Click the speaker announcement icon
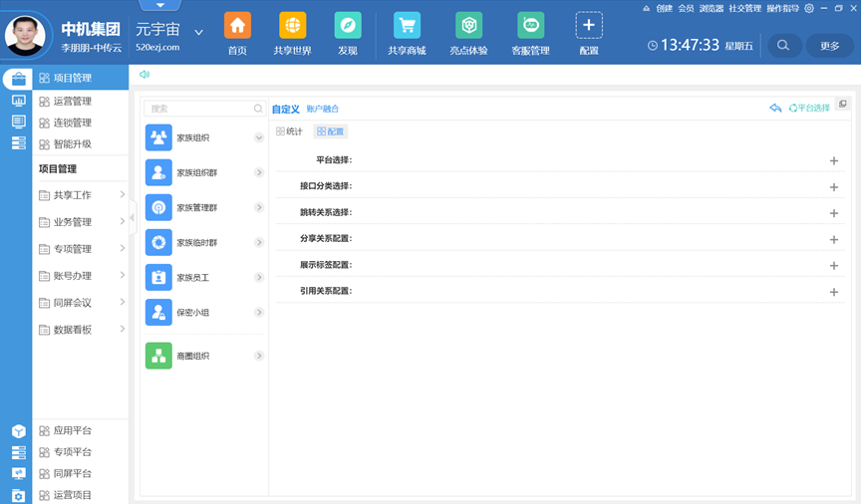This screenshot has height=504, width=861. 144,75
